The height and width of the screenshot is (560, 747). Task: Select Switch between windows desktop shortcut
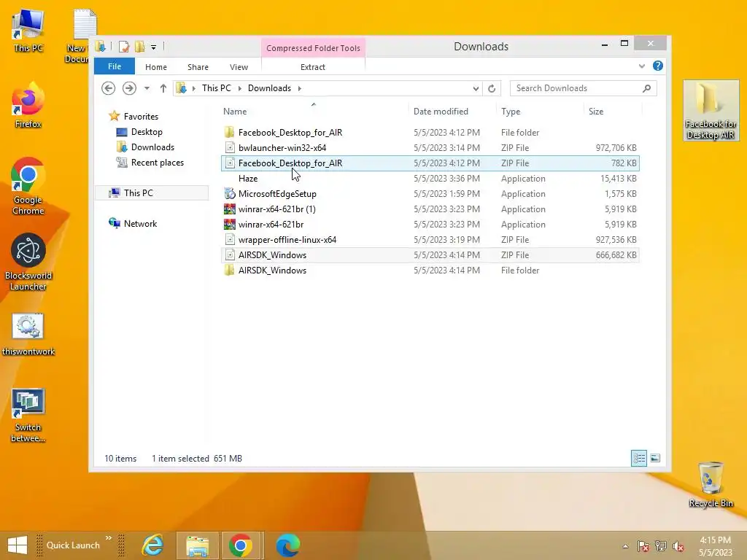28,415
